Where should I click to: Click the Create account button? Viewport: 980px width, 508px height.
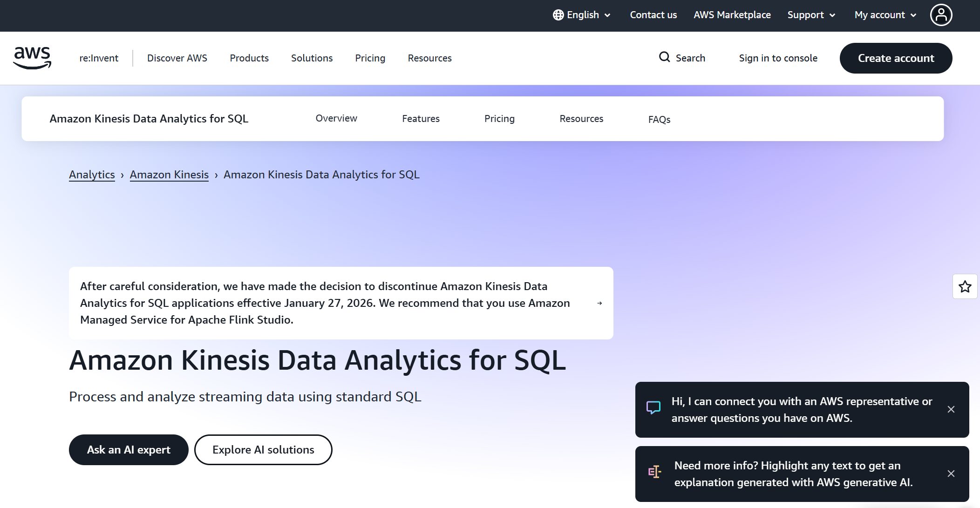tap(896, 58)
